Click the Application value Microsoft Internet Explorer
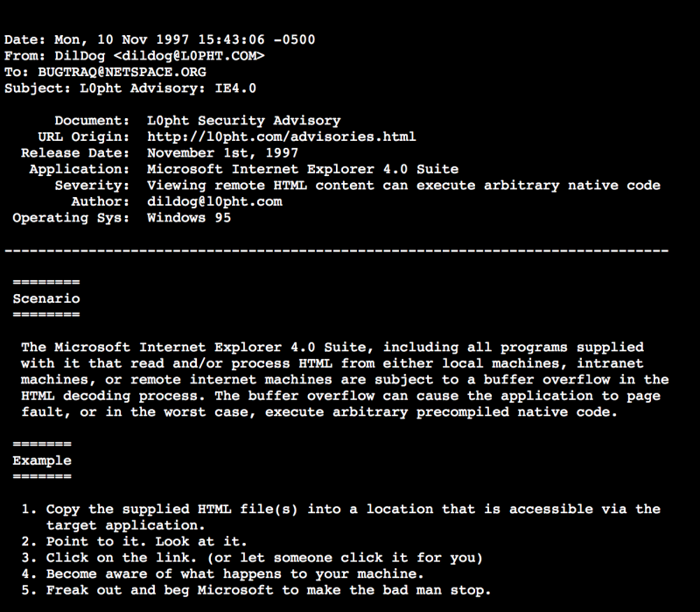 tap(303, 169)
